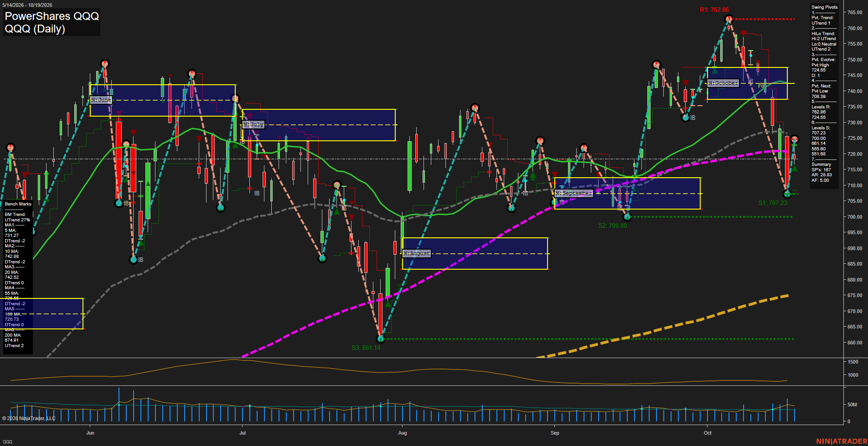
Task: Select the M:June monthly range label
Action: [x=101, y=100]
